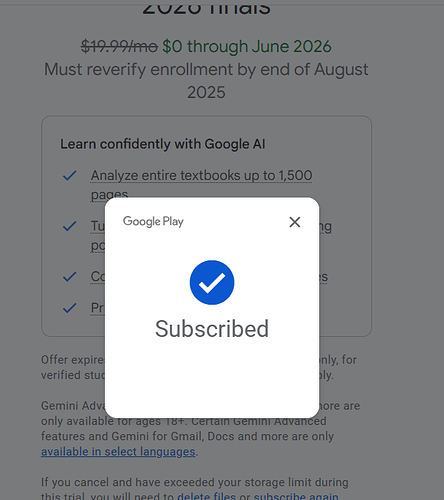Click checkmark beside the 'Tu' feature item

click(x=70, y=226)
